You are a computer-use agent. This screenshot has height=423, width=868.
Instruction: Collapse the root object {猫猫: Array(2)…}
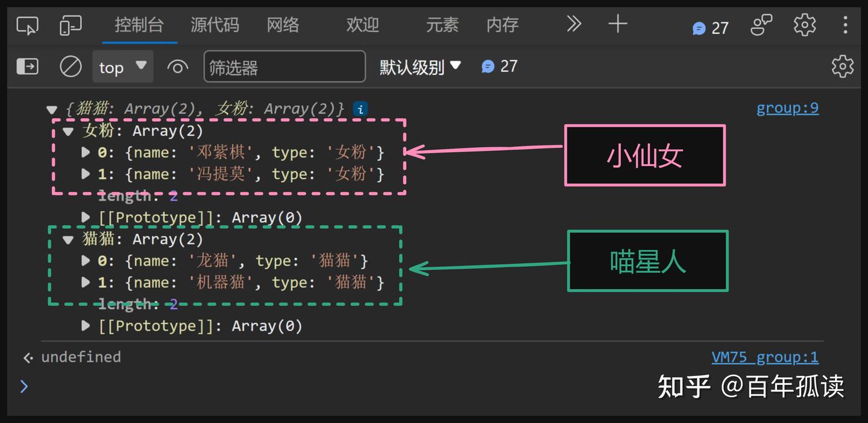52,110
